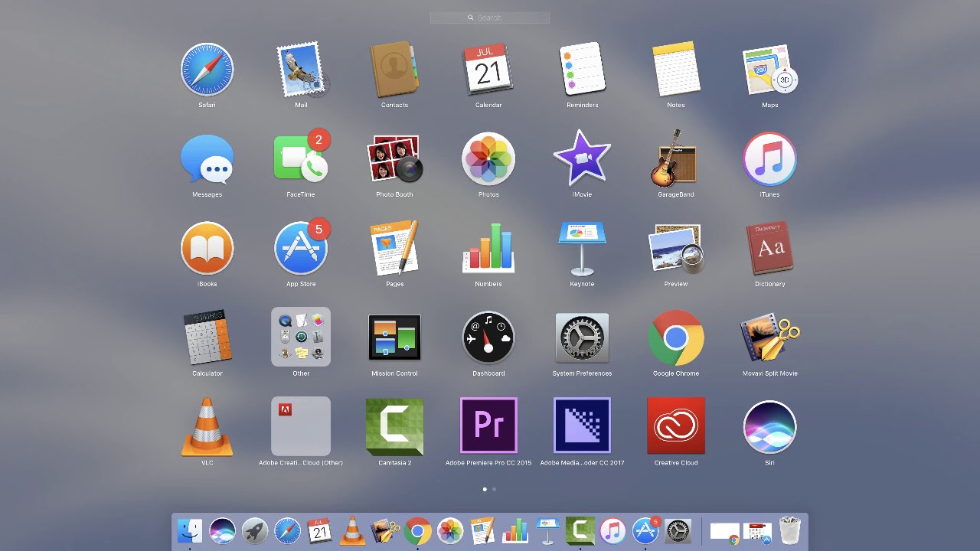
Task: Launch Pages from the Dock
Action: [x=482, y=531]
